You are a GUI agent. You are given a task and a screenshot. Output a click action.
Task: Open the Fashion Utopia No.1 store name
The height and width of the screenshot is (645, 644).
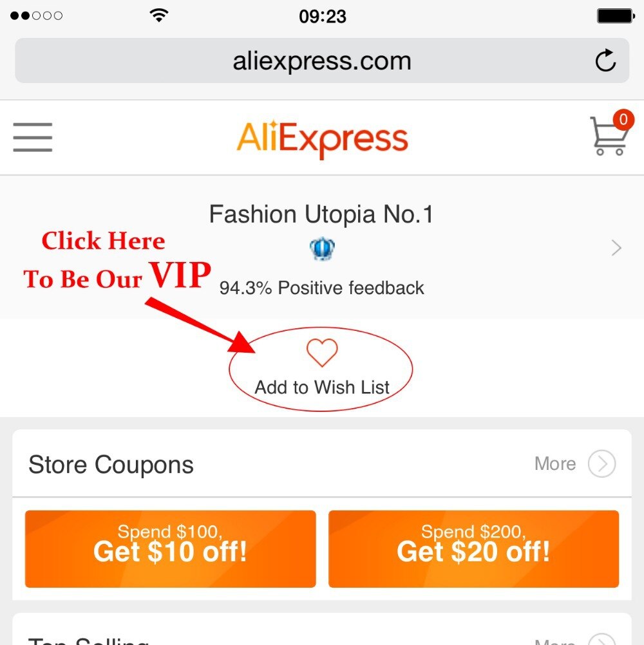tap(321, 214)
